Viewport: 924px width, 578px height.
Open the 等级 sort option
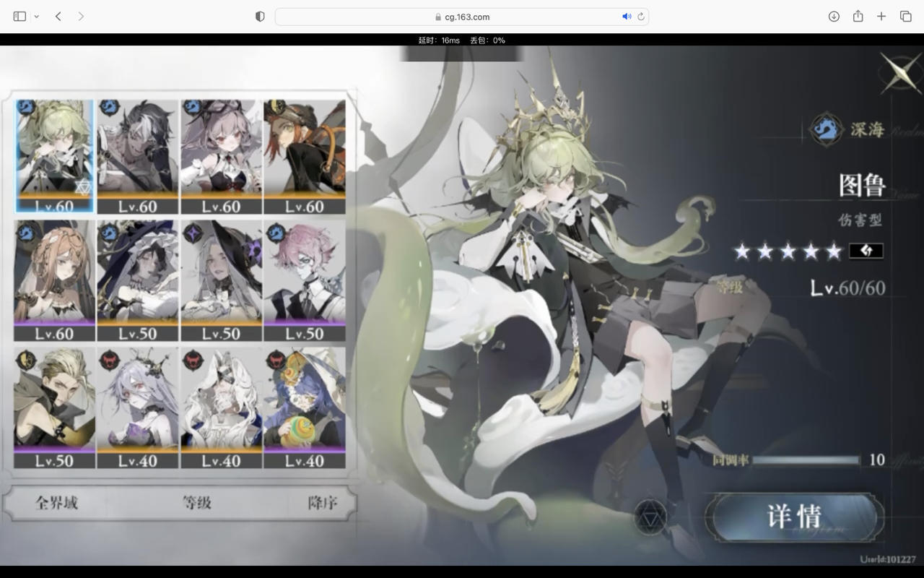pyautogui.click(x=196, y=503)
